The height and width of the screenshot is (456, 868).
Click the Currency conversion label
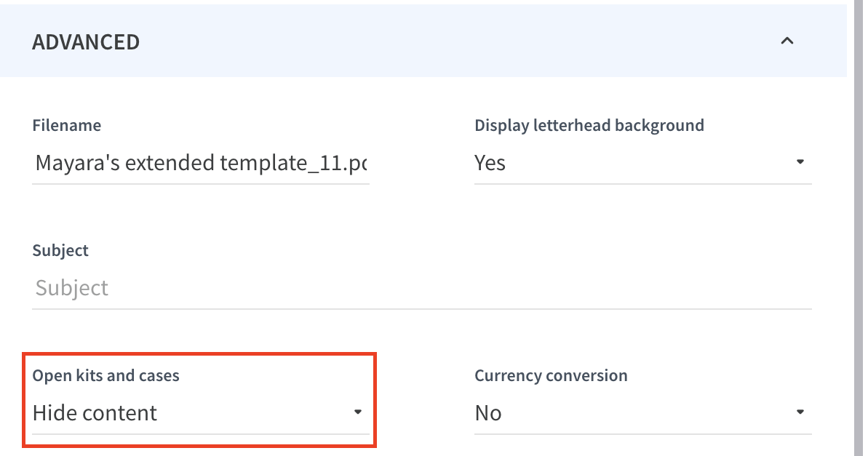[551, 375]
